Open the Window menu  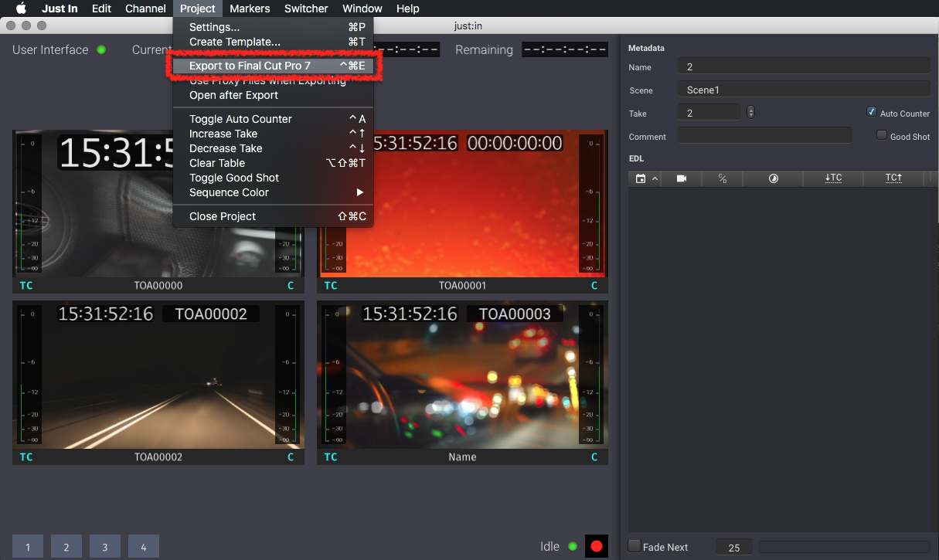click(x=362, y=8)
